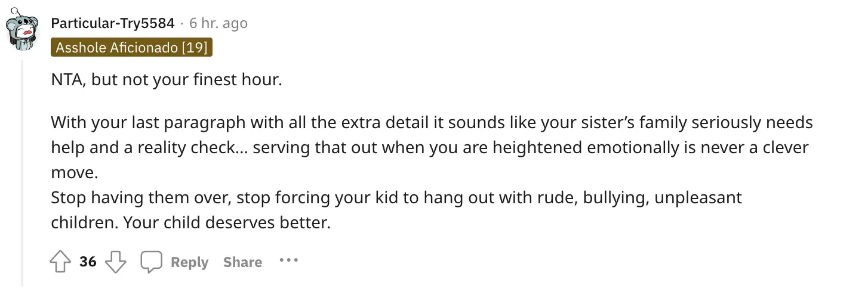This screenshot has width=868, height=304.
Task: Open the three-dot more options menu
Action: click(288, 260)
